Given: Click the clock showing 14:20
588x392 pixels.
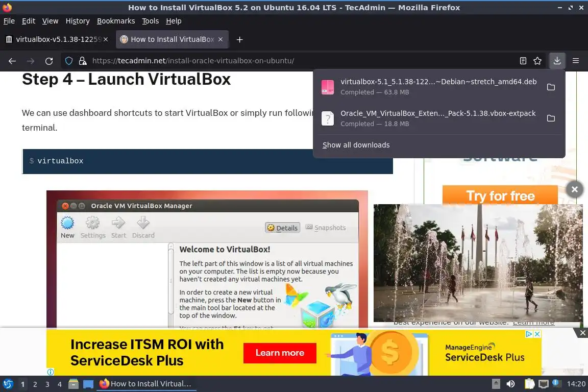Looking at the screenshot, I should click(x=576, y=384).
